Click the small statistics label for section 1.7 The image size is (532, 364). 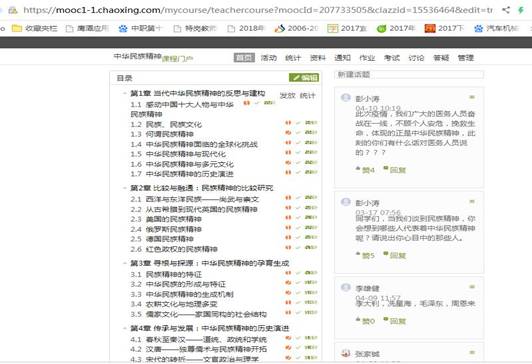311,172
